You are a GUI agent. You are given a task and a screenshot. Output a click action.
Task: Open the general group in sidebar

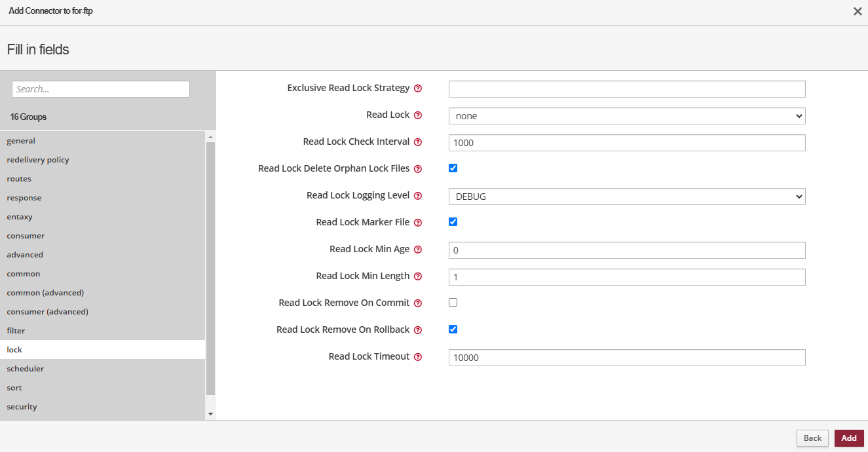click(21, 141)
